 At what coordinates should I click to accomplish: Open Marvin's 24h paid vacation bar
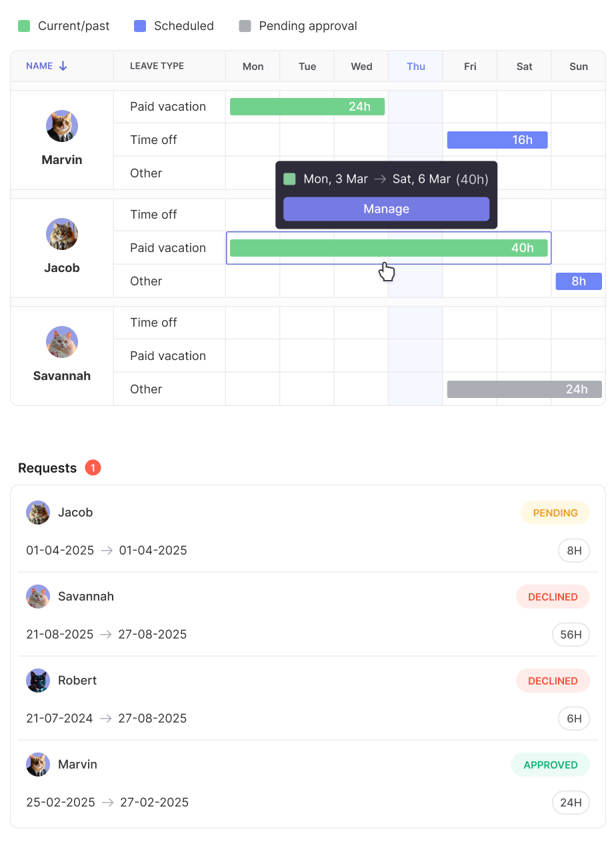[x=307, y=107]
